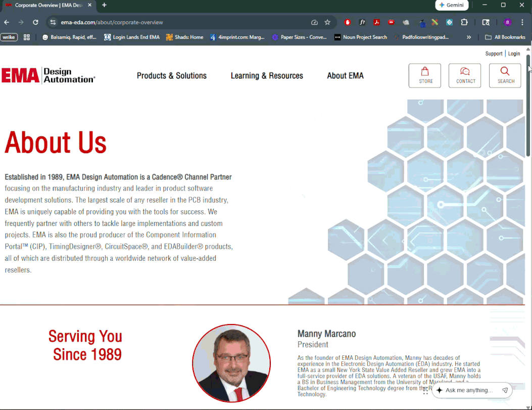
Task: Click the scrollbar down arrow
Action: pos(528,407)
